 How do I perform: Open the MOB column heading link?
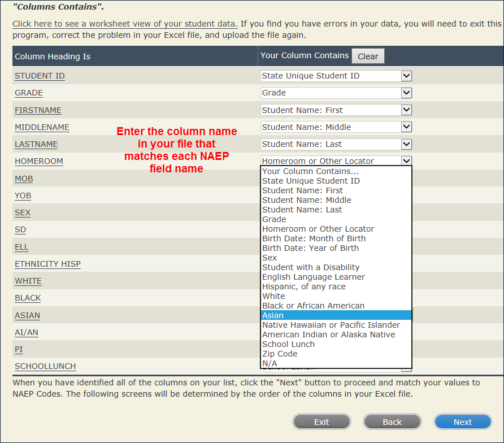(24, 179)
